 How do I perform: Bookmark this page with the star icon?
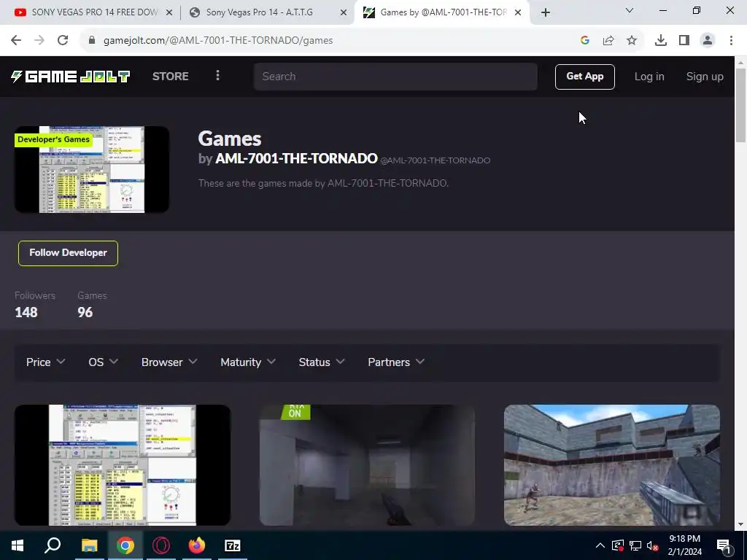click(632, 40)
